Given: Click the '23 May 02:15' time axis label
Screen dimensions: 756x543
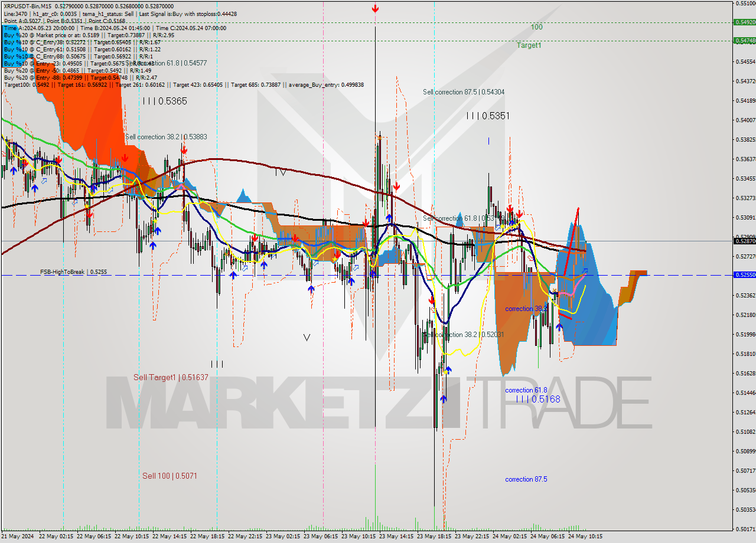Looking at the screenshot, I should tap(282, 537).
